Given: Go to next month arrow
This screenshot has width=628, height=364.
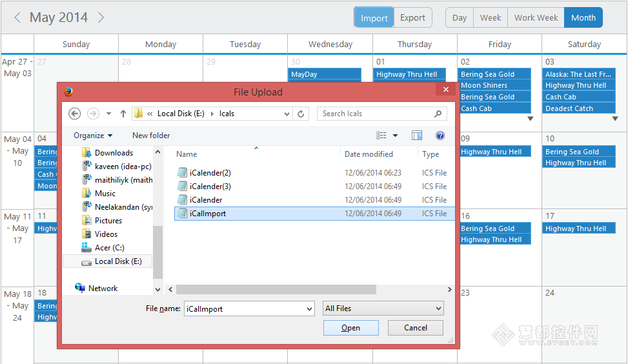Looking at the screenshot, I should 101,17.
